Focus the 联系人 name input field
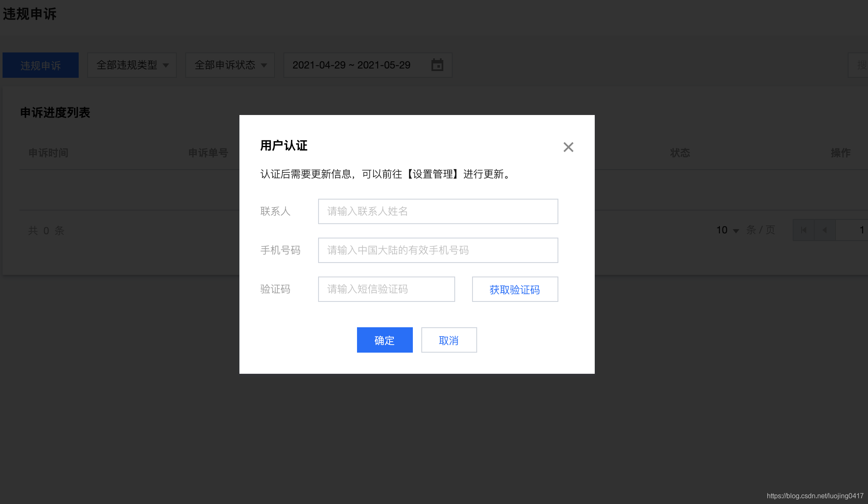This screenshot has height=504, width=868. click(438, 211)
